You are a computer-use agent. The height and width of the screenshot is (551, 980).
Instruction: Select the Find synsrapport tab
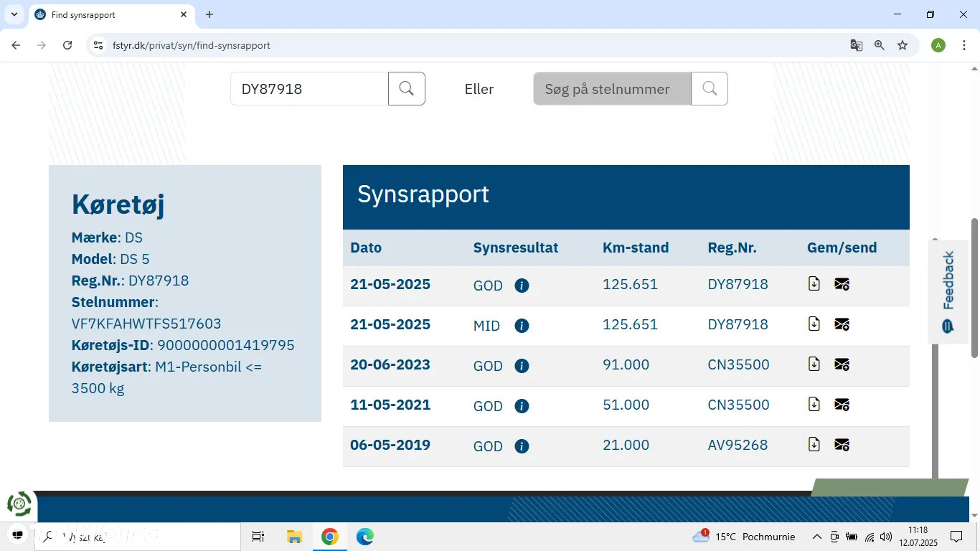click(x=111, y=14)
